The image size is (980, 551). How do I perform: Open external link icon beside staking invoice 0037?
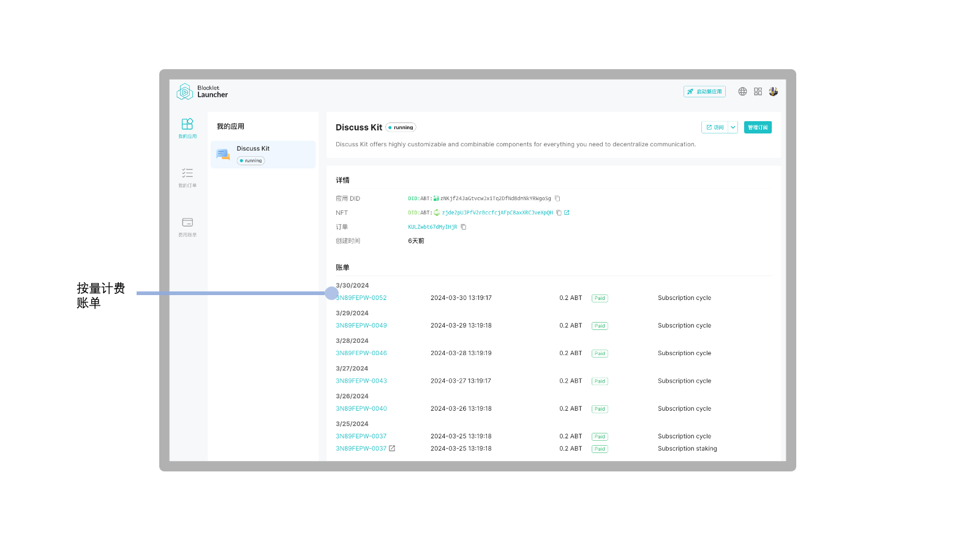pyautogui.click(x=392, y=449)
